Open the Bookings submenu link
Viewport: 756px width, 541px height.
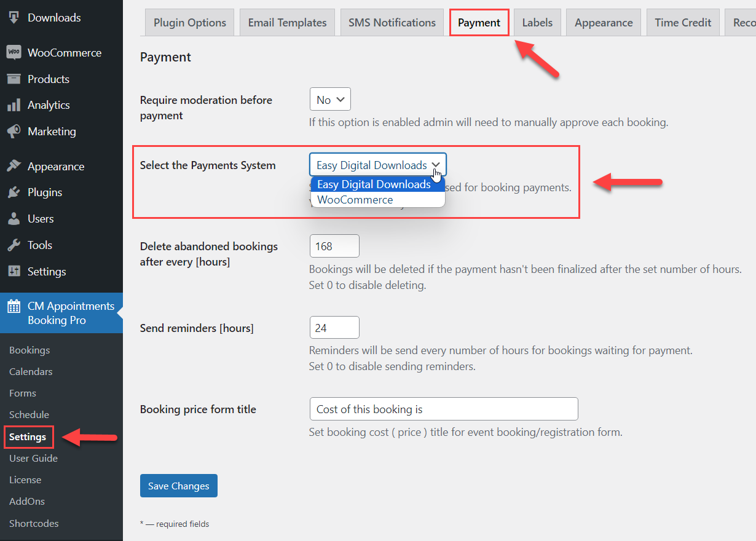30,350
